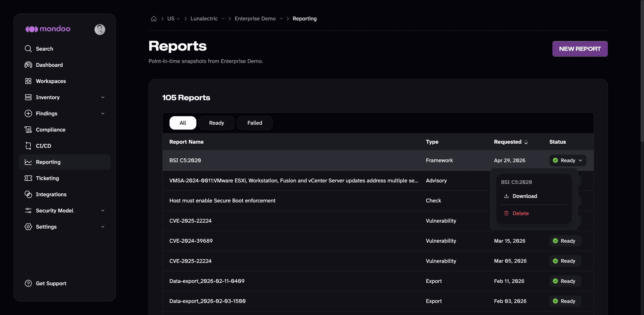
Task: Click the Lunalectric breadcrumb text
Action: click(204, 19)
